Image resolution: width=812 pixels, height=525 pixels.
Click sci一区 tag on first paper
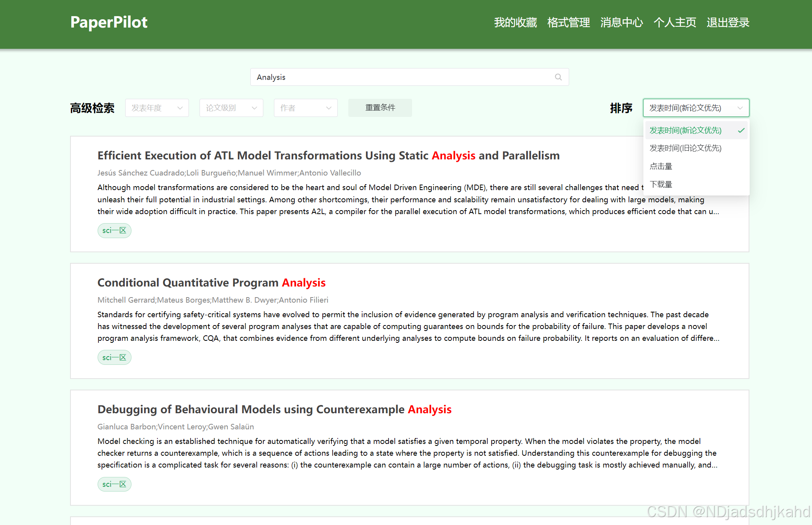click(x=114, y=231)
